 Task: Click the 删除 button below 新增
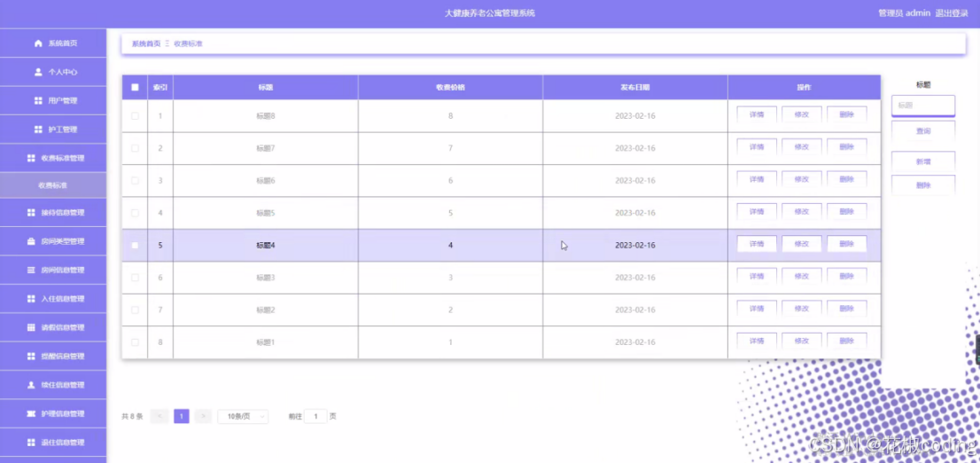[923, 186]
